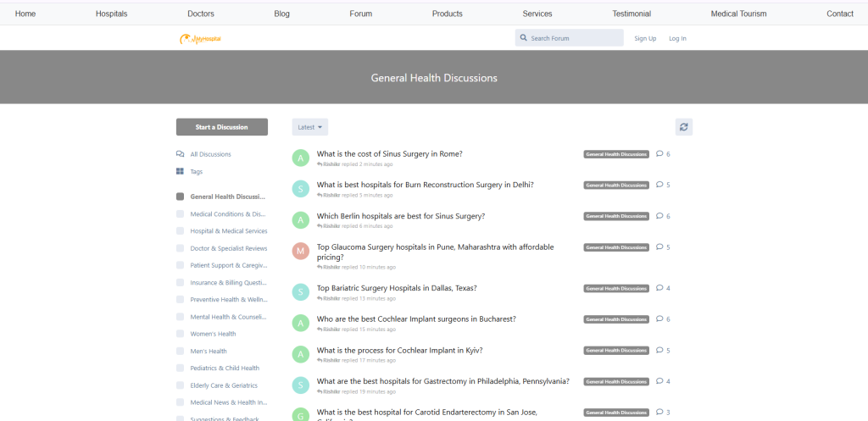Open the Testimonial page
868x421 pixels.
[x=632, y=14]
